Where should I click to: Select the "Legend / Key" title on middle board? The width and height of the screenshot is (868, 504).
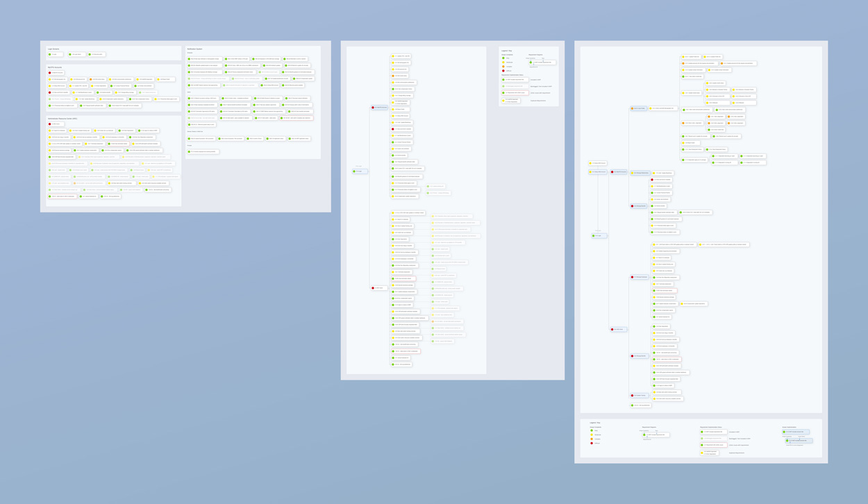pos(506,51)
